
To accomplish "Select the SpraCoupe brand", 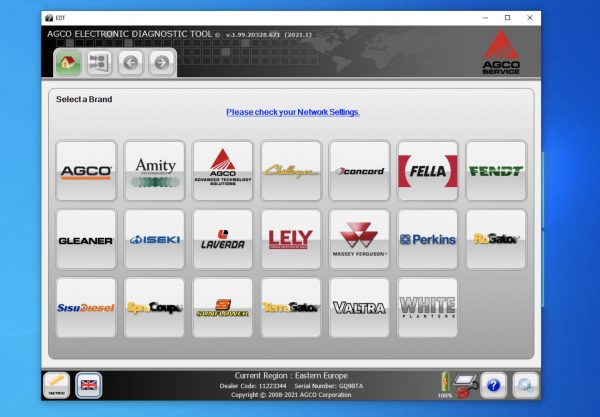I will click(155, 308).
